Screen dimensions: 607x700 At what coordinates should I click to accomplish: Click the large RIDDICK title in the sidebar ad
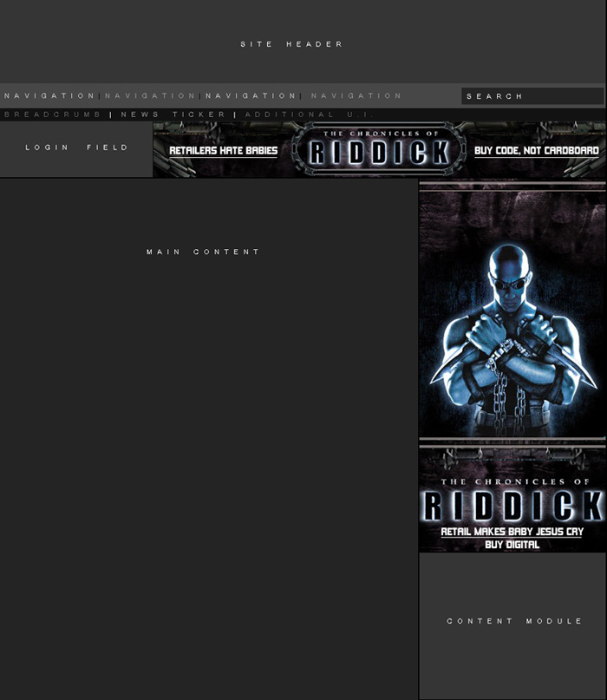513,506
